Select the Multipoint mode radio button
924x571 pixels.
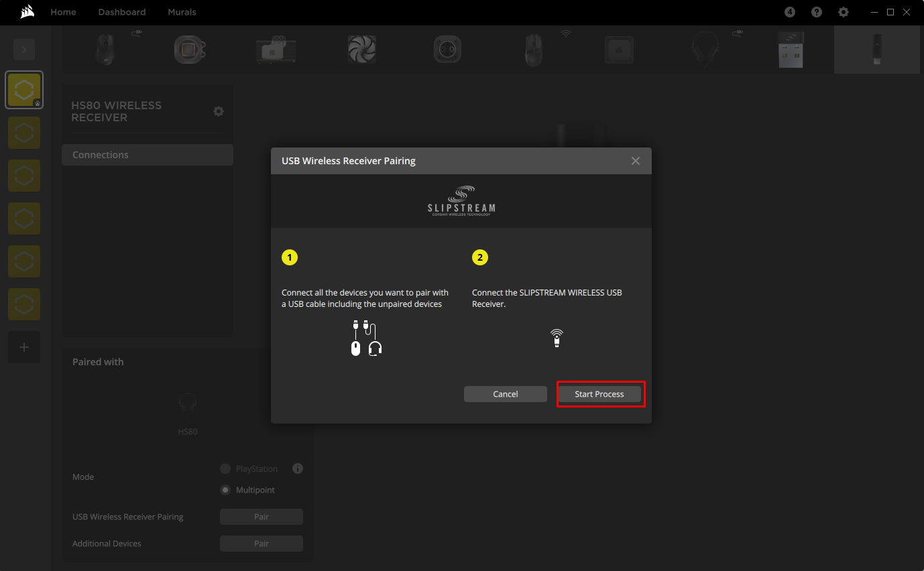pyautogui.click(x=226, y=490)
